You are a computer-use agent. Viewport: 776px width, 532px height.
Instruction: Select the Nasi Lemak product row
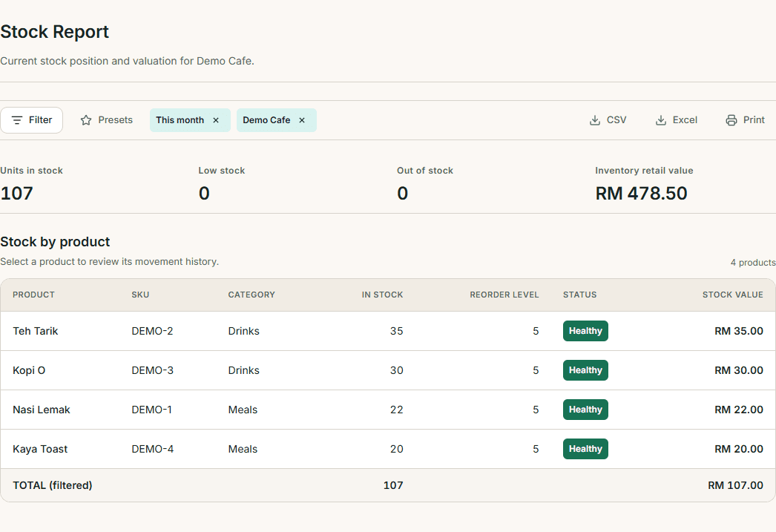[x=388, y=410]
